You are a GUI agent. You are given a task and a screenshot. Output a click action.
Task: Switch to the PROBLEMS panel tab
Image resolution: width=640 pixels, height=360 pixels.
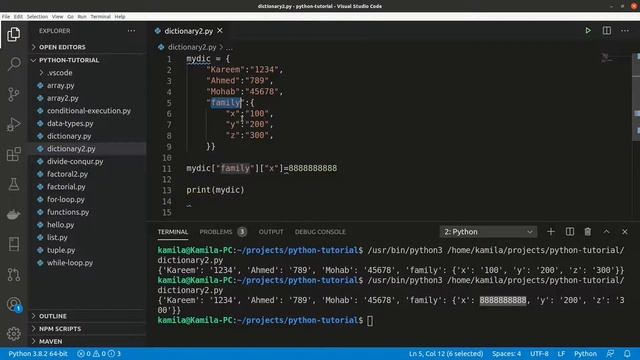click(x=223, y=231)
